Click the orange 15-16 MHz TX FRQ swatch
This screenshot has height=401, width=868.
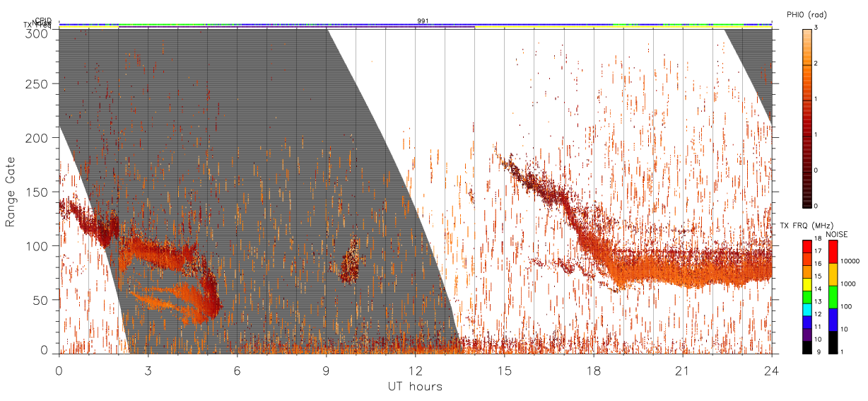click(807, 272)
